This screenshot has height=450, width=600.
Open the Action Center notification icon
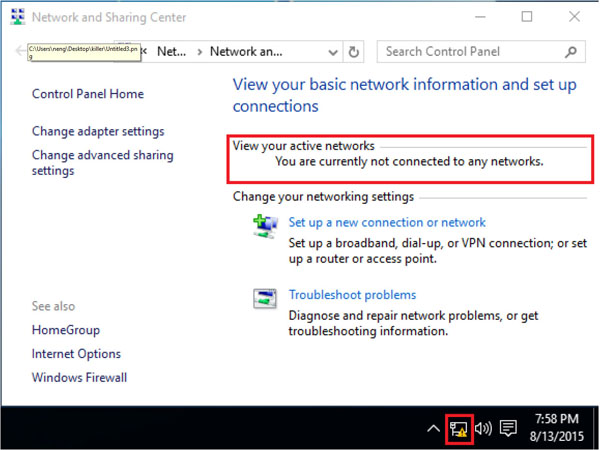(508, 428)
